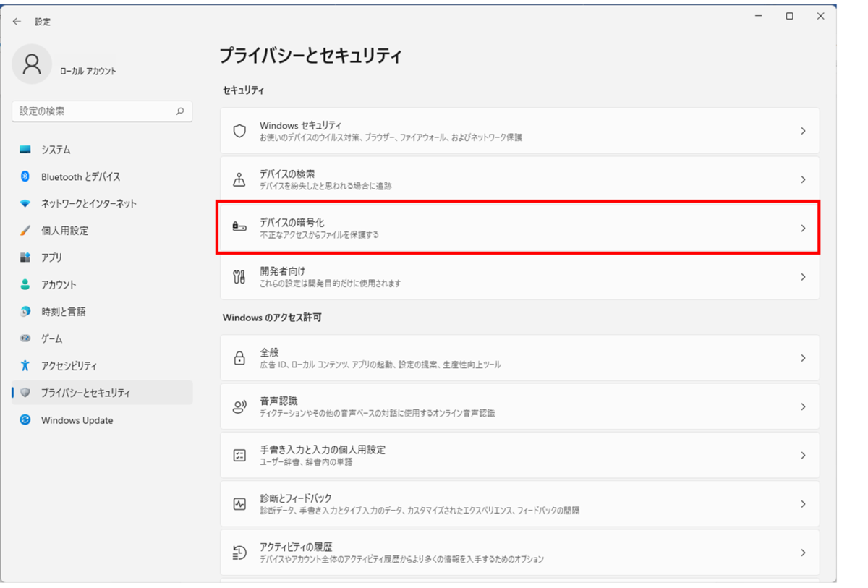Click the search magnifier icon
868x588 pixels.
coord(180,111)
